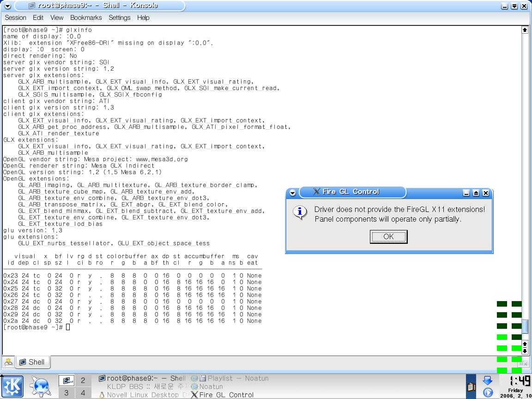532x399 pixels.
Task: Click OK in the Fire GL Control dialog
Action: tap(388, 236)
